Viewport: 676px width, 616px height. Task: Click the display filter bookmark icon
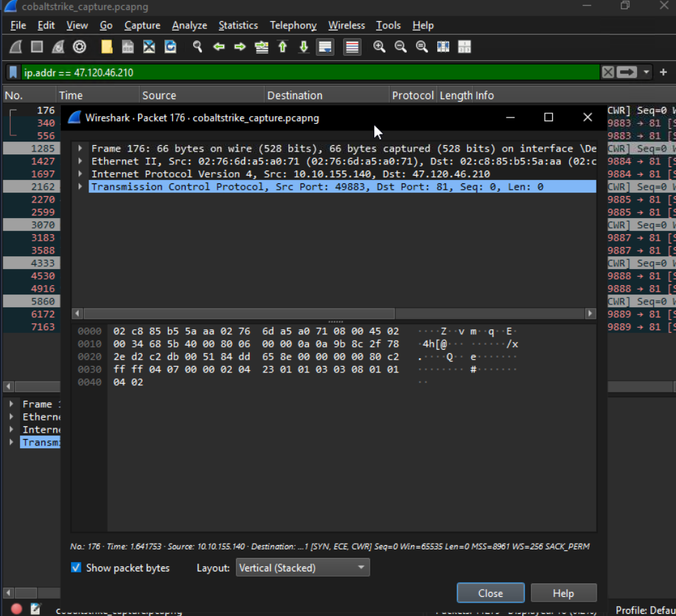13,72
